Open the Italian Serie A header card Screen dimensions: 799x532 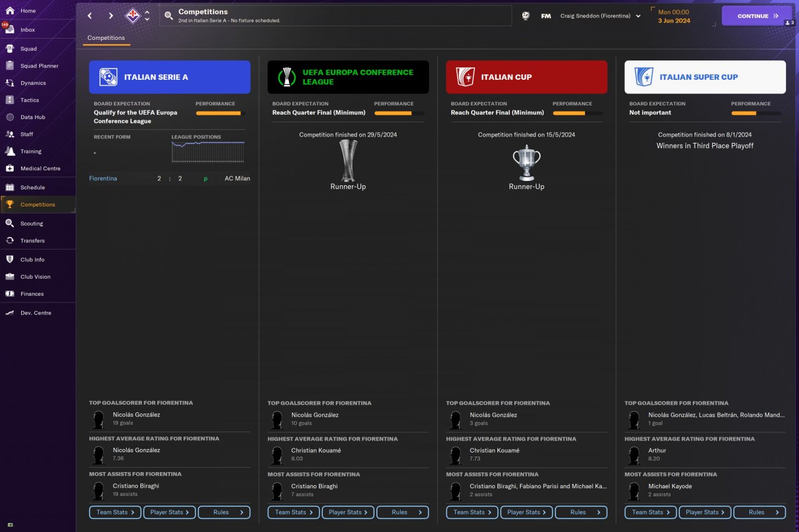[x=170, y=77]
